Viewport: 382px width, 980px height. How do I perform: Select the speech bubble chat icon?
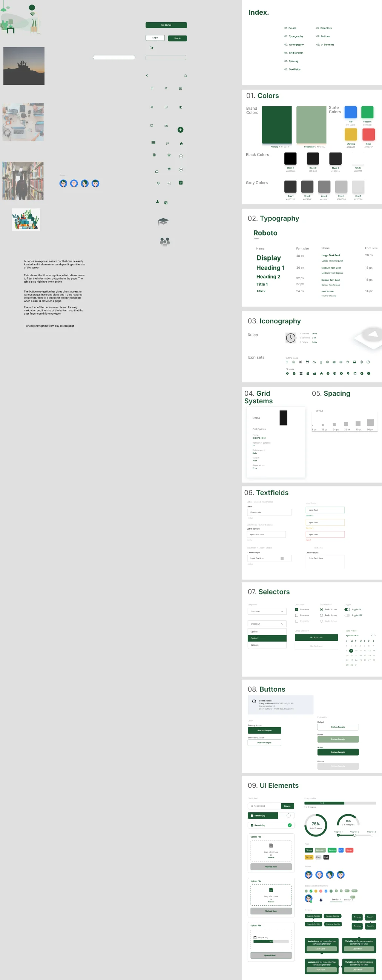point(157,171)
